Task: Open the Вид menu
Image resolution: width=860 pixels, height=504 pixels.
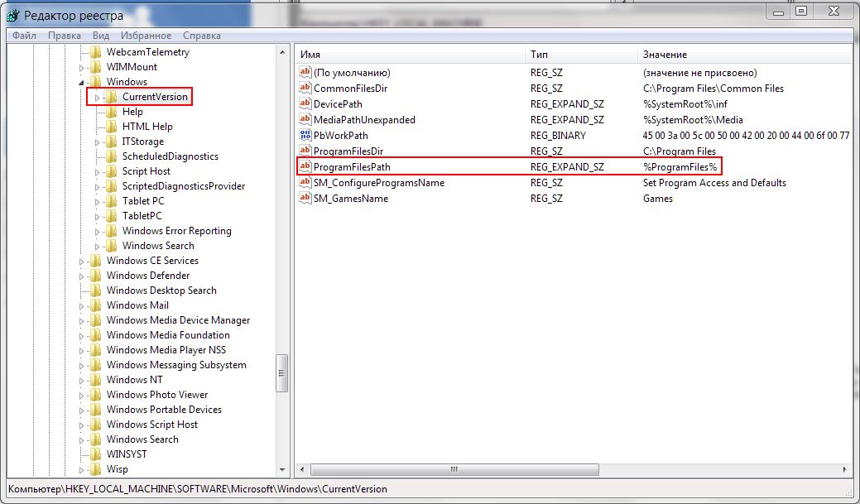Action: pos(101,36)
